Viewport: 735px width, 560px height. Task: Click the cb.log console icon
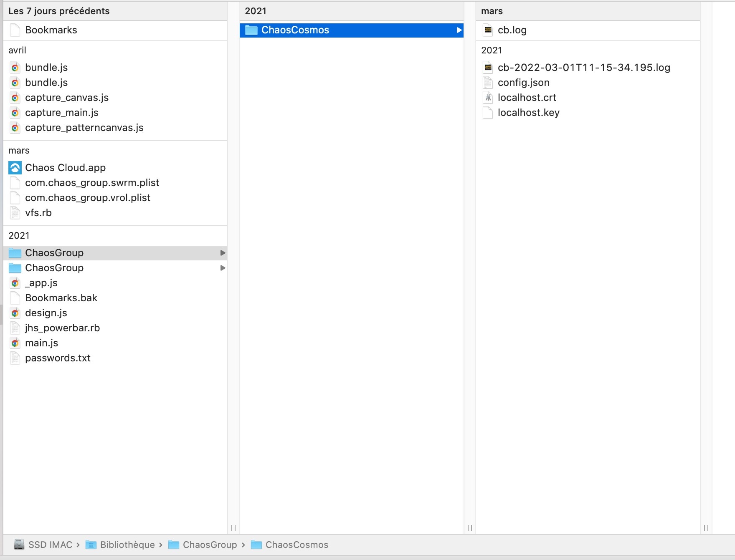click(x=488, y=30)
